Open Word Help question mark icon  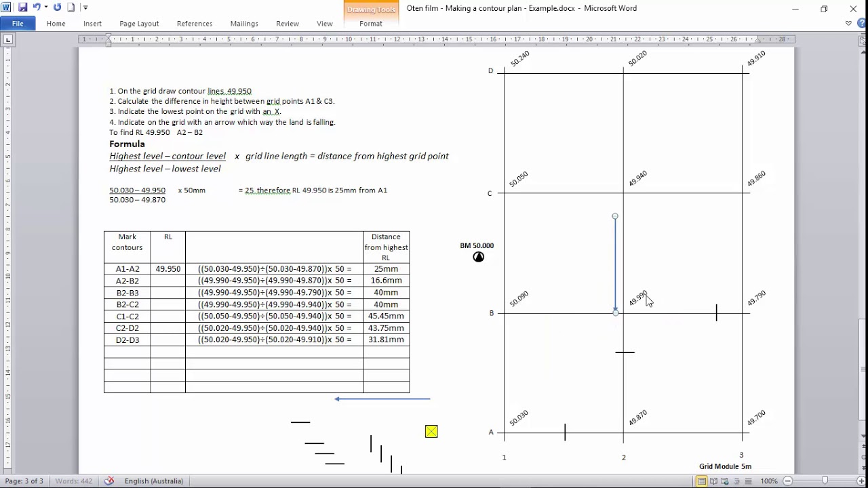point(862,23)
